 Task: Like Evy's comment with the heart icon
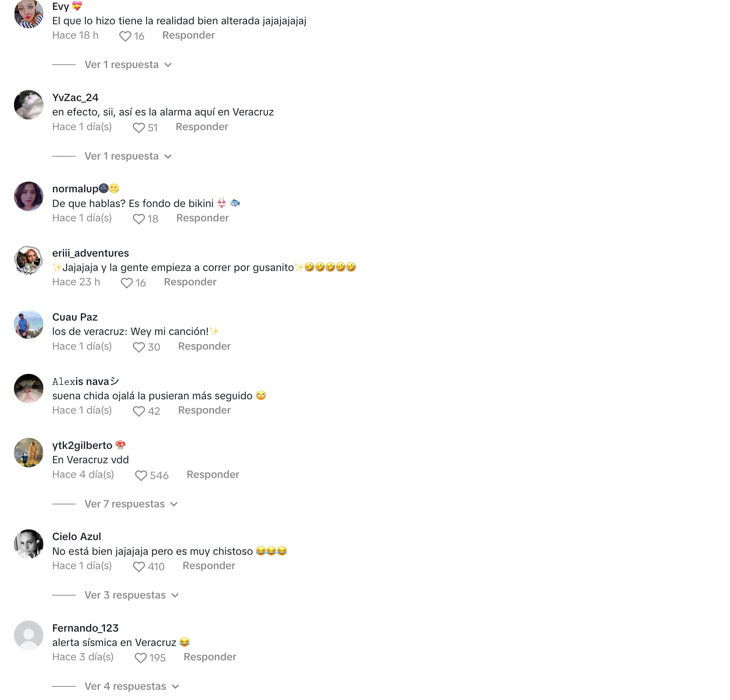[125, 36]
